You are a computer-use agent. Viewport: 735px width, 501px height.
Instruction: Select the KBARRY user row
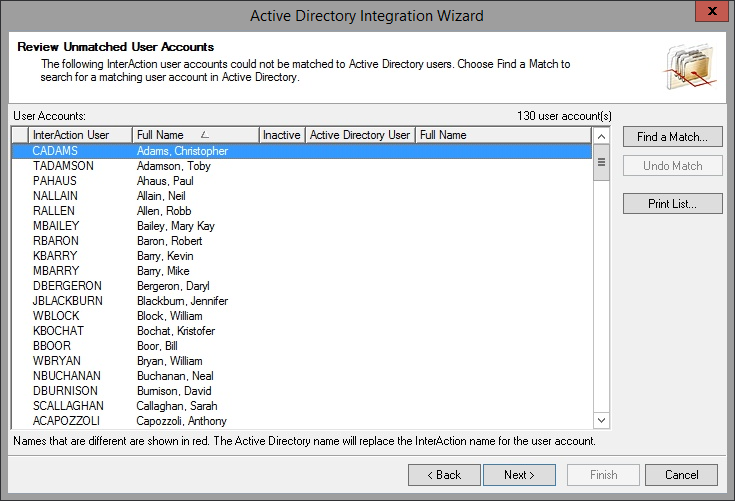tap(302, 256)
